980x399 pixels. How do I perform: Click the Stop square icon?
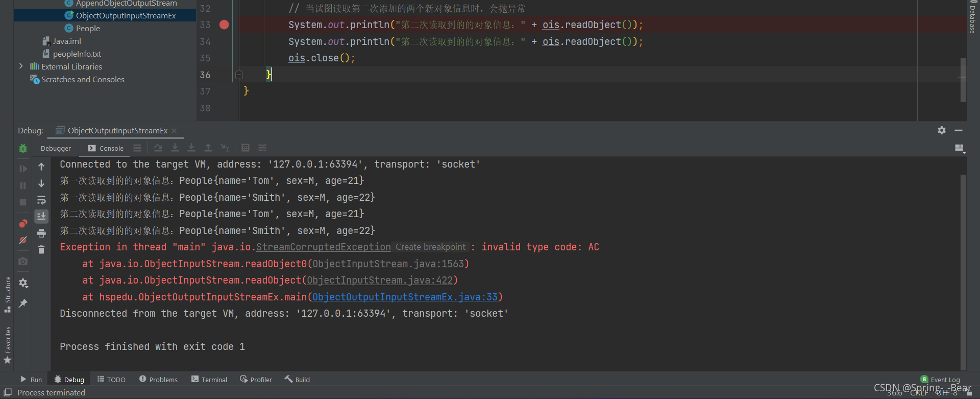tap(23, 202)
